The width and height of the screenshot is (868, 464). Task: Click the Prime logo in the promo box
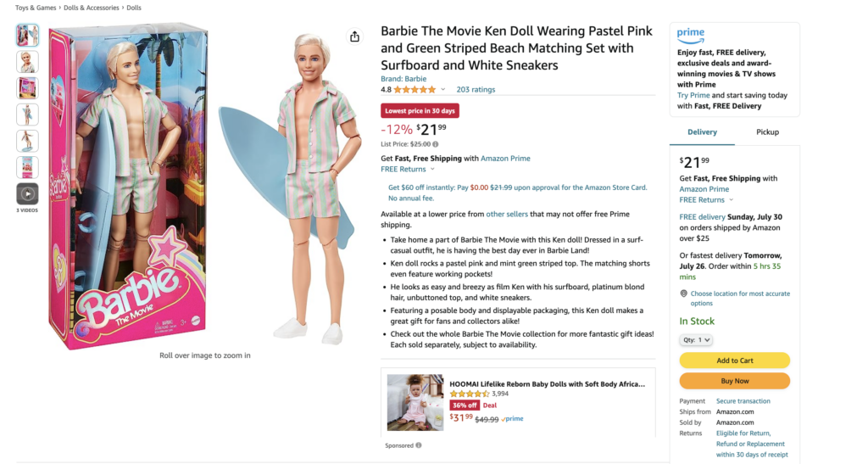click(x=690, y=36)
